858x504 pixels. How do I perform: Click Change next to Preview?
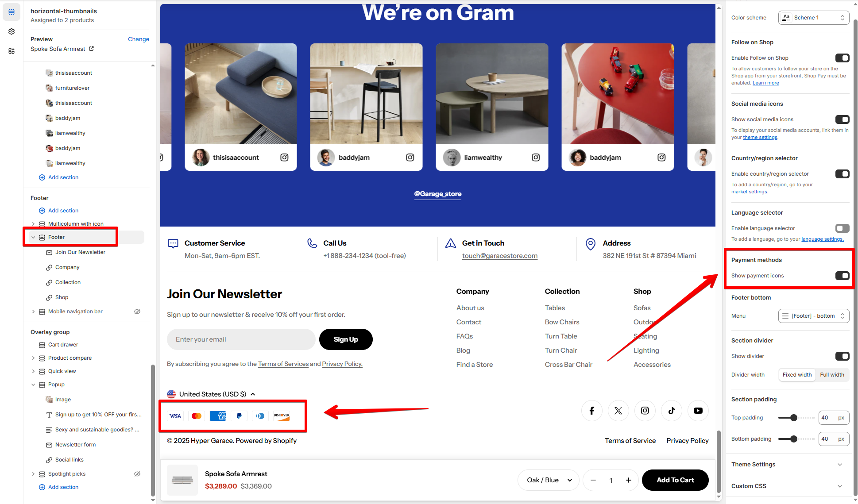click(139, 39)
